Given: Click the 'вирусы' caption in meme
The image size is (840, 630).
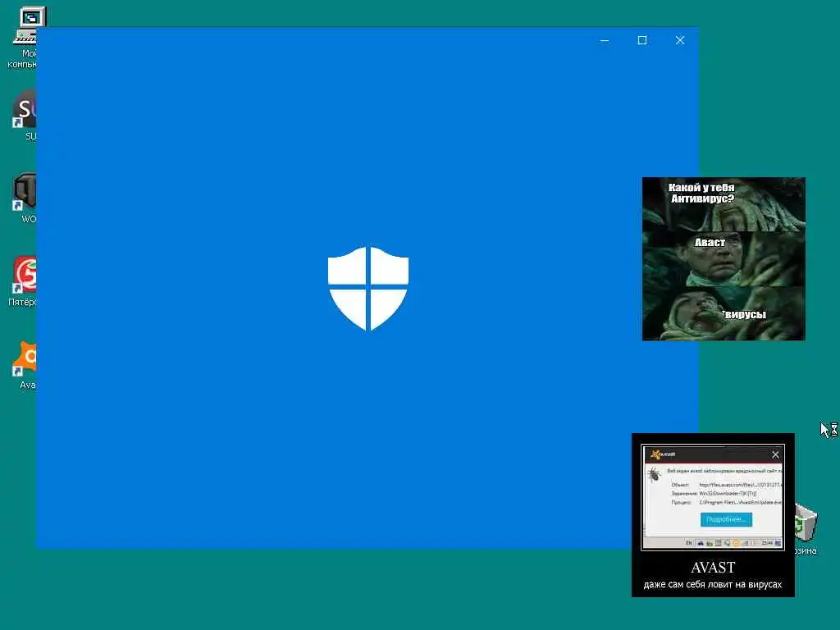Looking at the screenshot, I should [x=745, y=314].
